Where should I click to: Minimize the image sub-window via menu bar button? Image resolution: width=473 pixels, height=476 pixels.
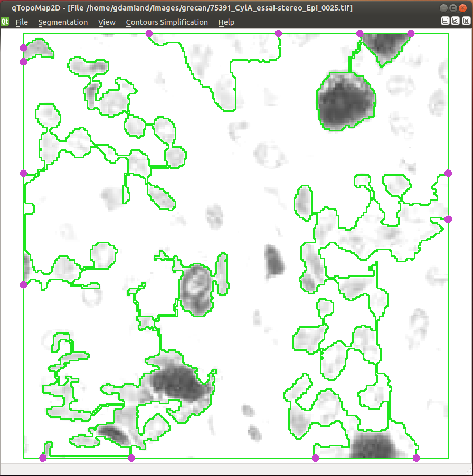tap(446, 21)
